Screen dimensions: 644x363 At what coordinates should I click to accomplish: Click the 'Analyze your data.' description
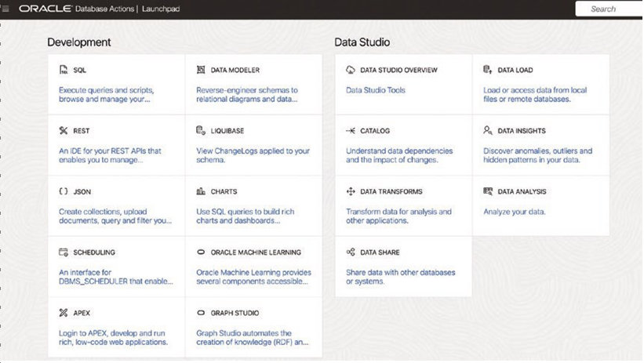[x=515, y=212]
